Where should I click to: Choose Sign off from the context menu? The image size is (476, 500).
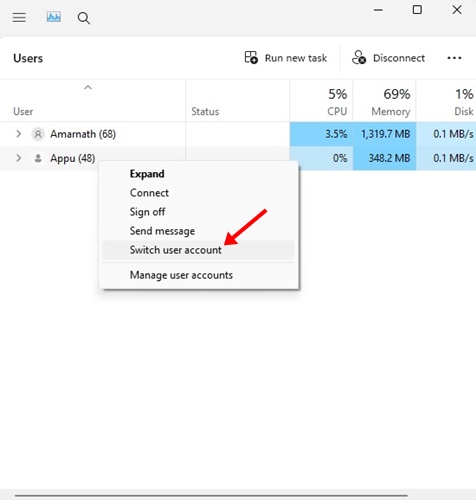pyautogui.click(x=147, y=212)
